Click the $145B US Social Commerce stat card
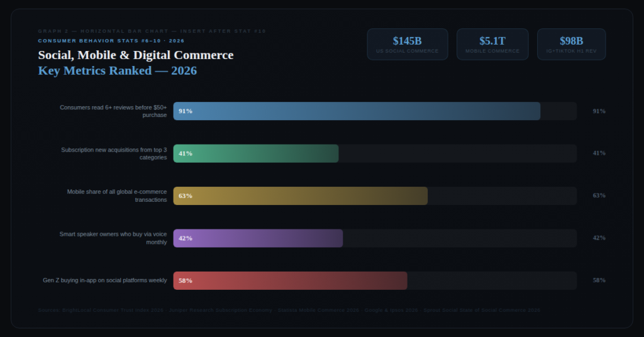644x337 pixels. click(408, 45)
